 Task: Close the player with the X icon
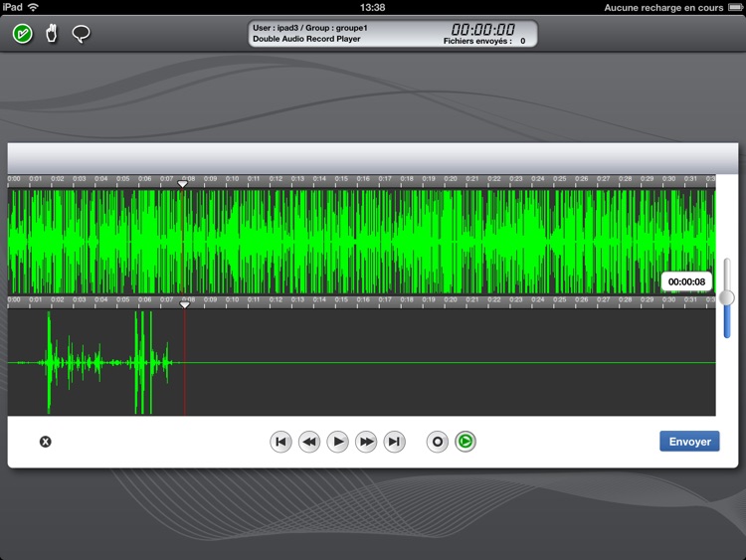45,442
